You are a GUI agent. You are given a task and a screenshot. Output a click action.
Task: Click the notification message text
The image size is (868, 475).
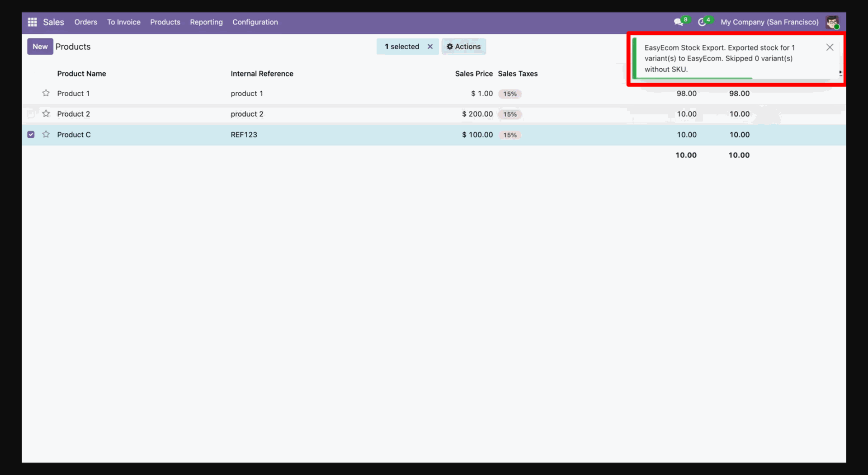(719, 58)
